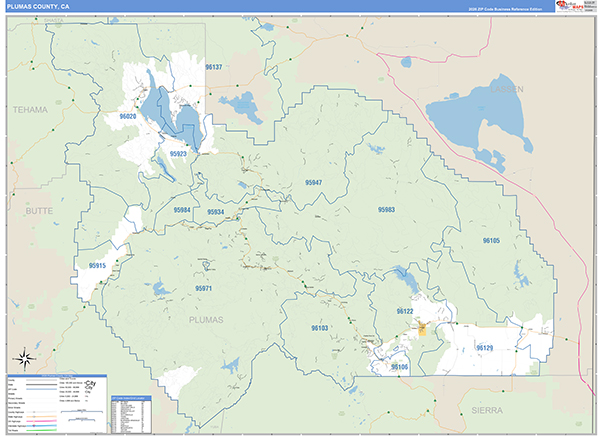Click the orange highlighted town near 96122

(422, 327)
